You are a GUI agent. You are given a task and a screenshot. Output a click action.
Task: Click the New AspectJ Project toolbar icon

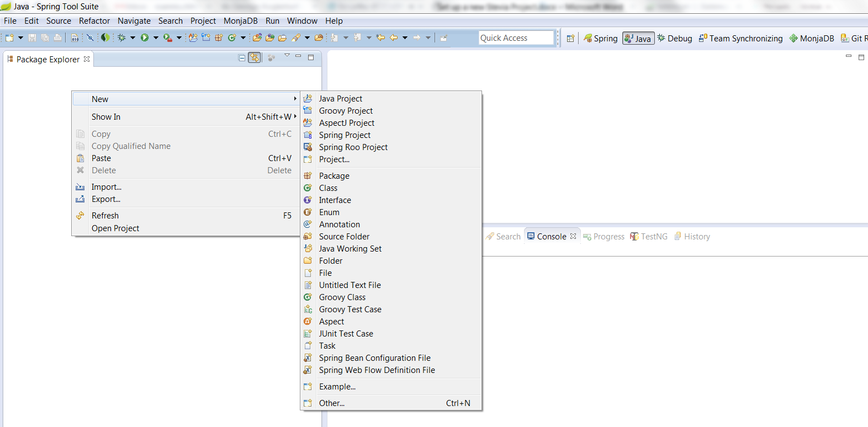click(x=192, y=38)
